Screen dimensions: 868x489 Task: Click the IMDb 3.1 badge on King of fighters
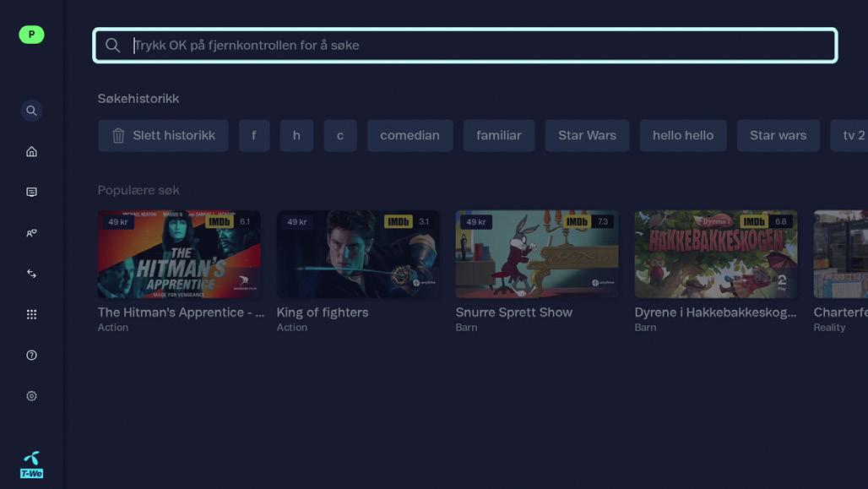pyautogui.click(x=409, y=221)
